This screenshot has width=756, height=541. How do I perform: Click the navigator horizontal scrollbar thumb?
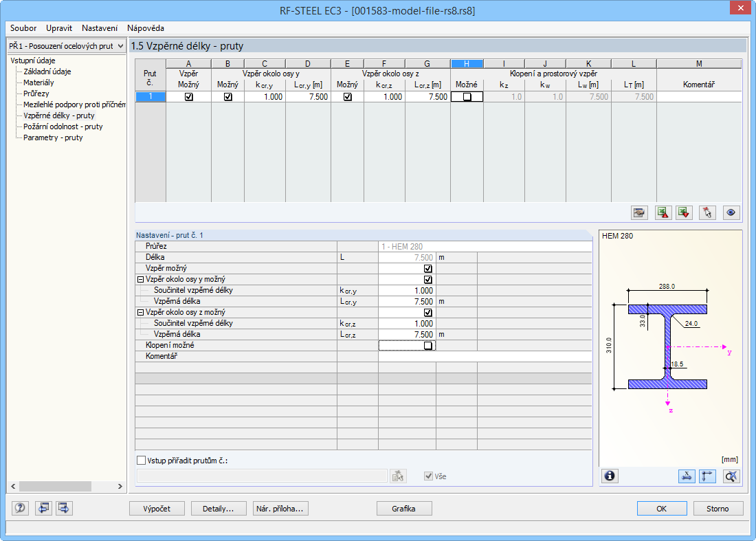click(55, 486)
